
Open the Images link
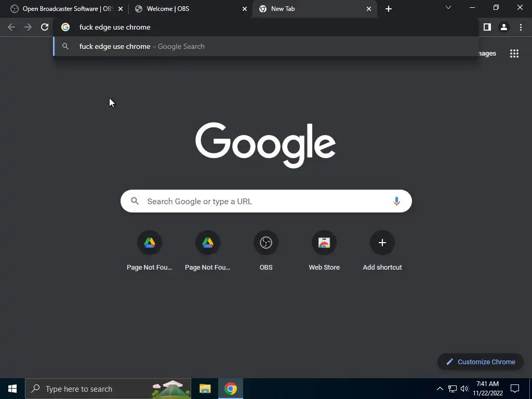[487, 54]
